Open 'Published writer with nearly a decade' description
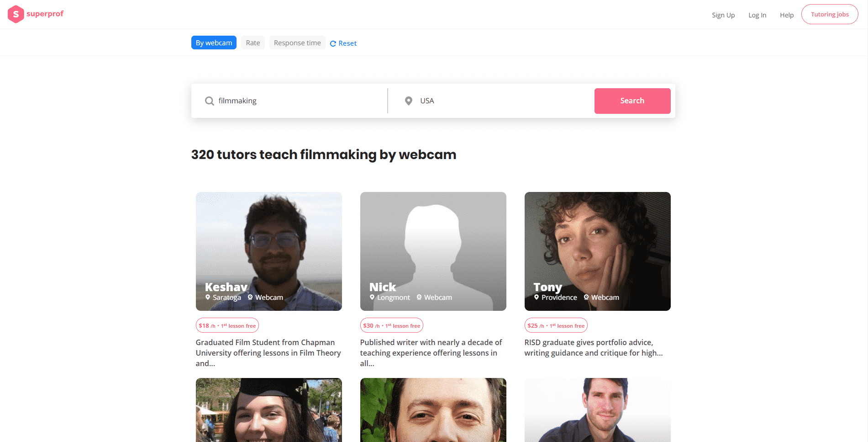 pyautogui.click(x=431, y=353)
